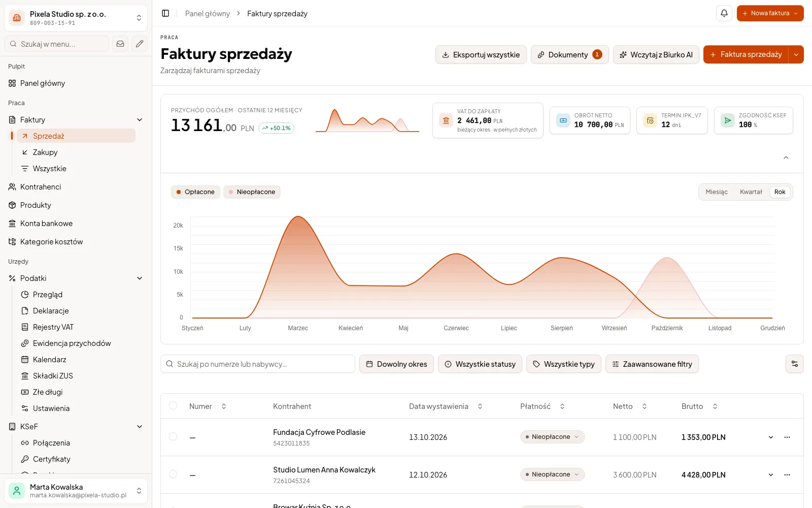812x508 pixels.
Task: Focus the invoice number search field
Action: (258, 364)
